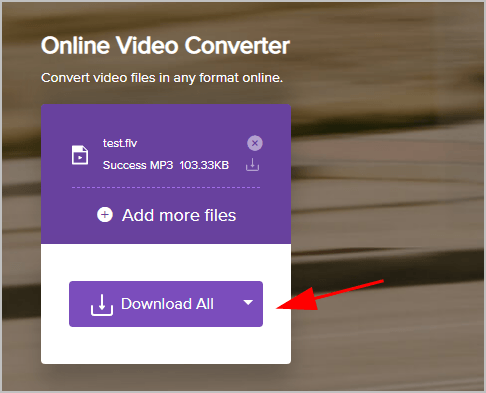
Task: Click the 103.33KB file size text
Action: point(204,165)
